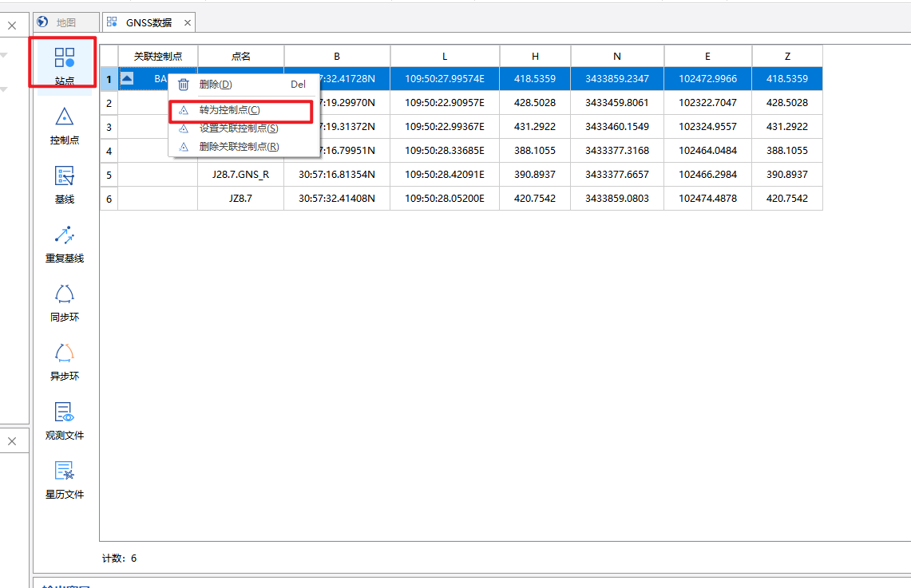Click the JZ8.7 point name cell

point(240,199)
